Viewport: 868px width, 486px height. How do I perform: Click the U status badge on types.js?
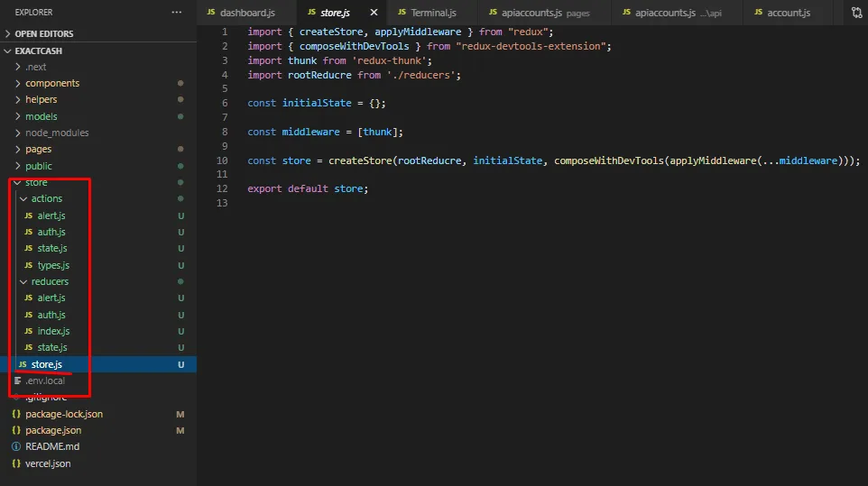[181, 265]
